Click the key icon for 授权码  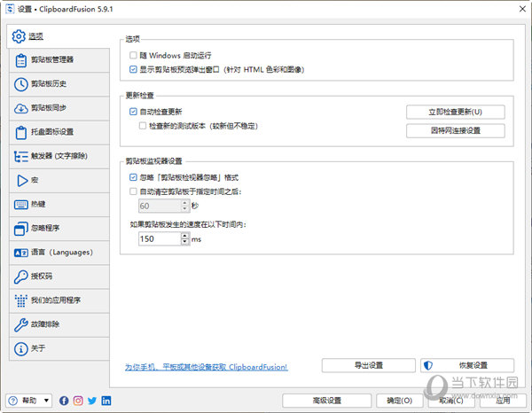[20, 277]
